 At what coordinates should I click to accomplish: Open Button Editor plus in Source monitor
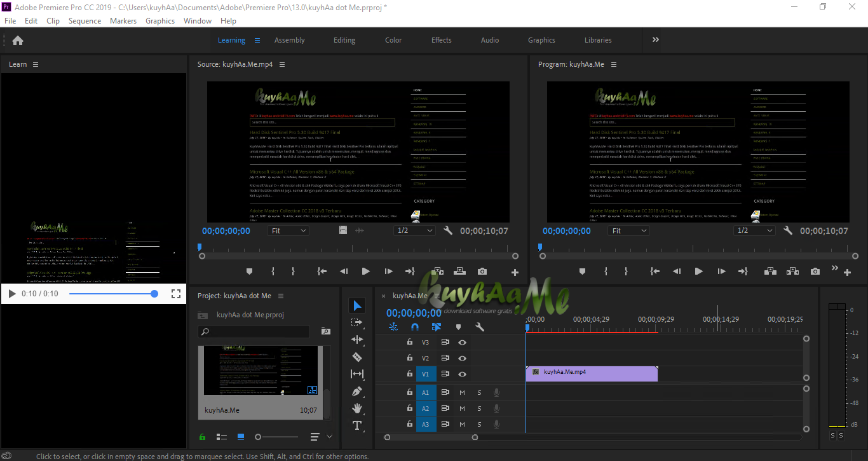(x=515, y=272)
